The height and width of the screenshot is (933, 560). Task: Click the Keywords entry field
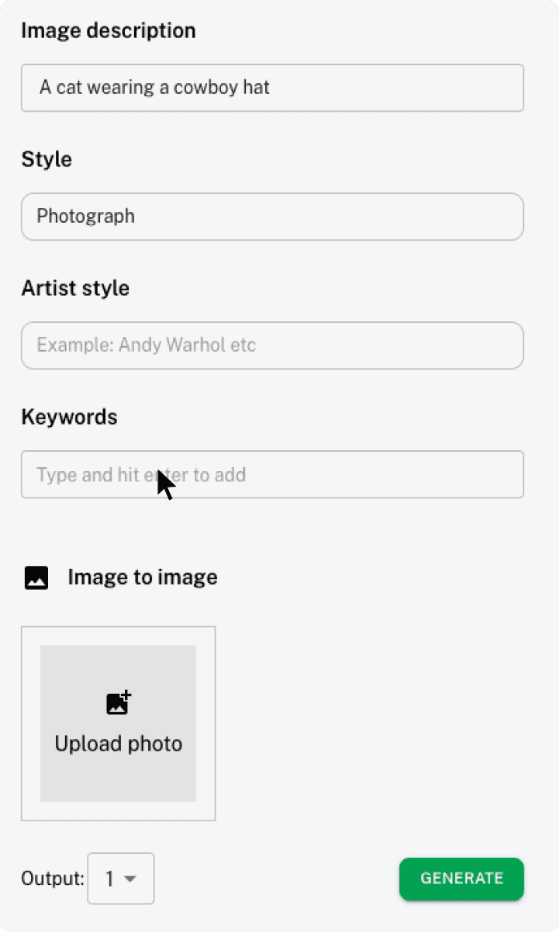(272, 474)
